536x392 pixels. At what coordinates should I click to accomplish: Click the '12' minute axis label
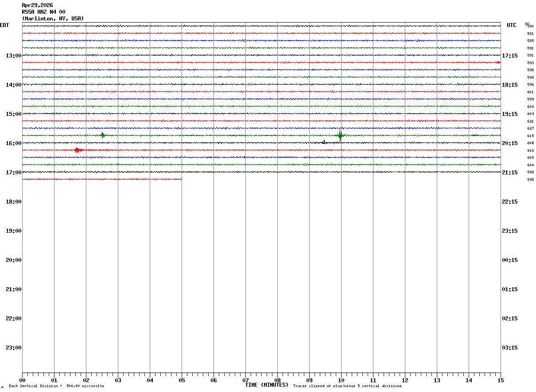pos(405,380)
